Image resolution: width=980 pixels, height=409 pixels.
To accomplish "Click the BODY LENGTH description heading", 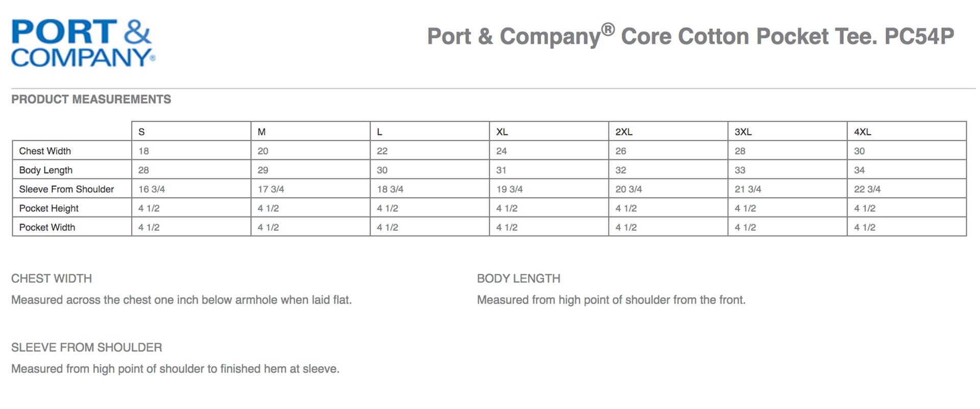I will [x=519, y=278].
